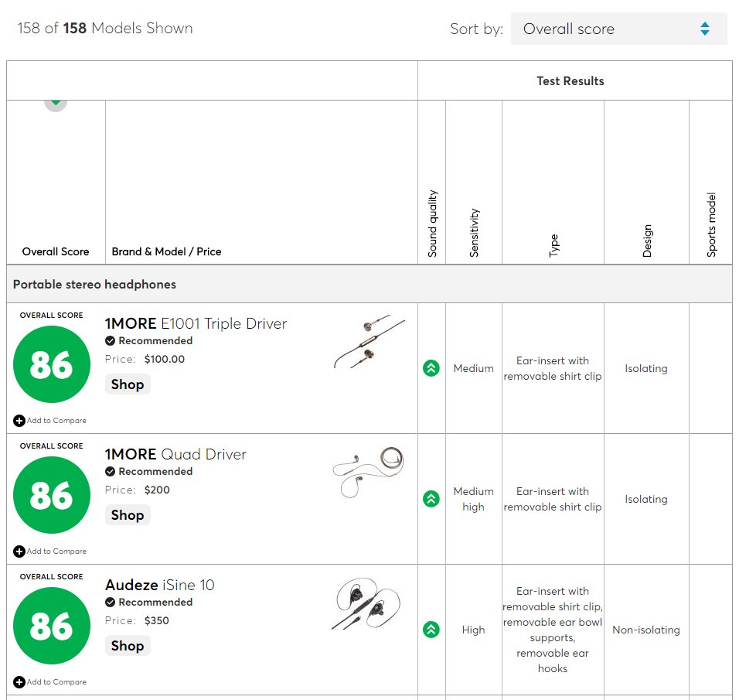Add 1MORE Quad Driver to compare

[x=50, y=551]
